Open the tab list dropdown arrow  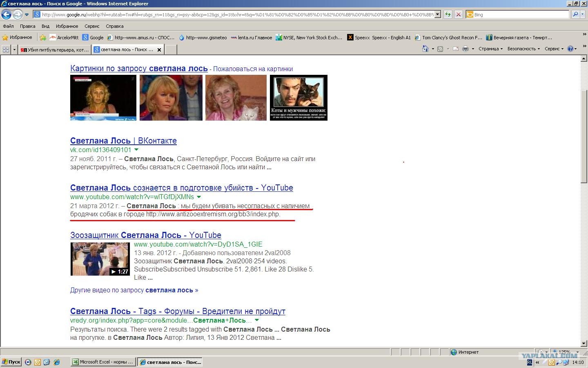[x=14, y=49]
